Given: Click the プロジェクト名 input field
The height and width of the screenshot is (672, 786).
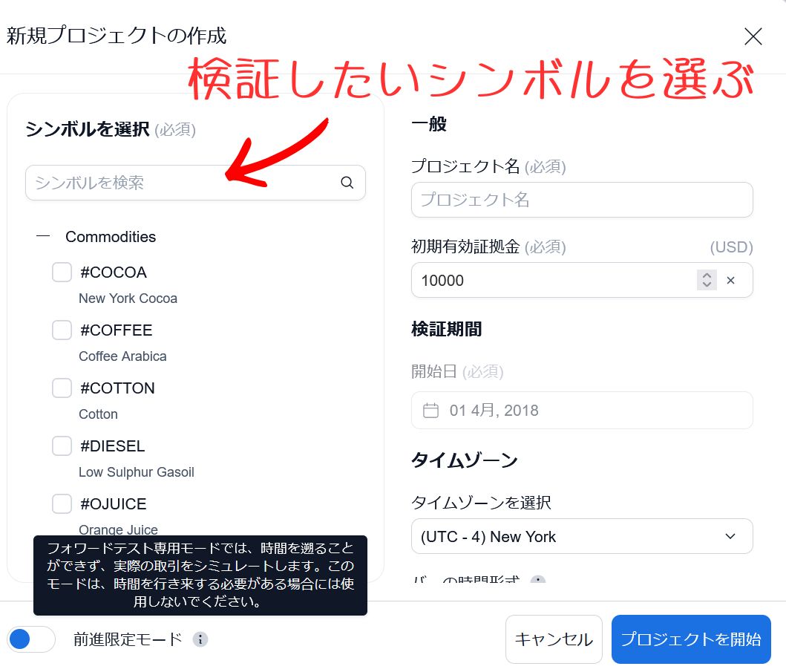Looking at the screenshot, I should click(582, 199).
